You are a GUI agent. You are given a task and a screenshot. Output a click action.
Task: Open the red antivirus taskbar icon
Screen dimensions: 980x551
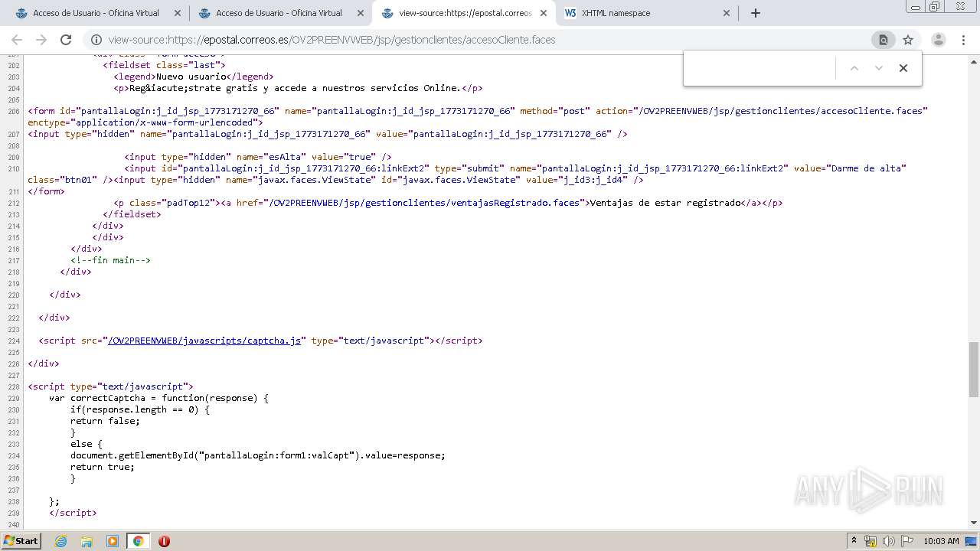(164, 541)
